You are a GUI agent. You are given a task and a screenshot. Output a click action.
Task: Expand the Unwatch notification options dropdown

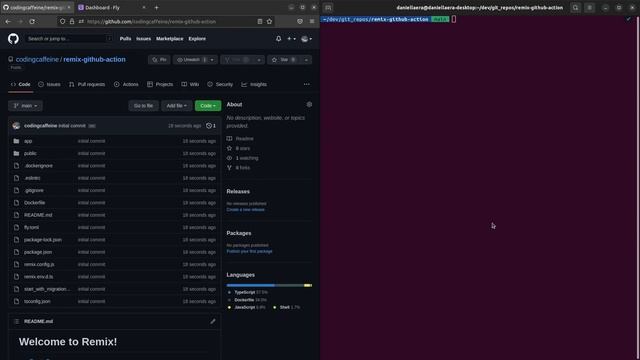point(212,60)
